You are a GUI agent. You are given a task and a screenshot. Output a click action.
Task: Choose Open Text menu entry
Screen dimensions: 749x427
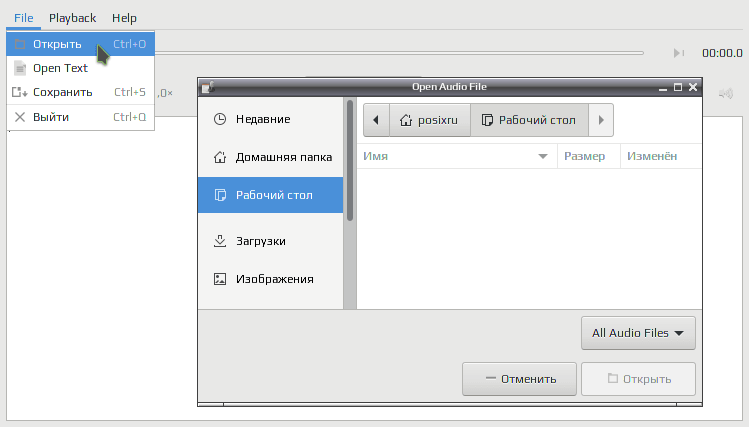(80, 68)
